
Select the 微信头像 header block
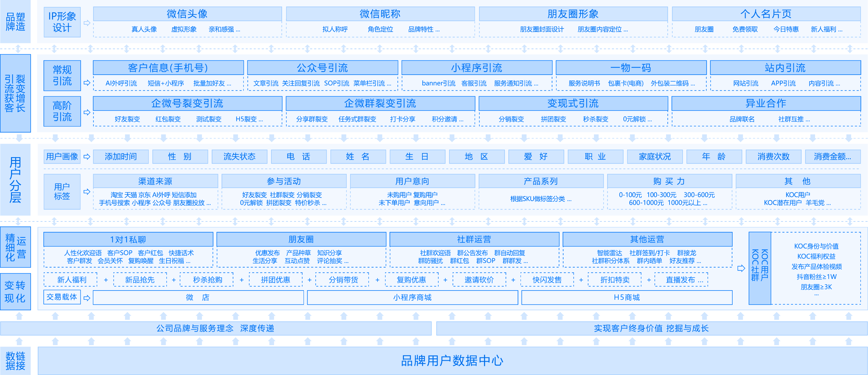point(187,14)
